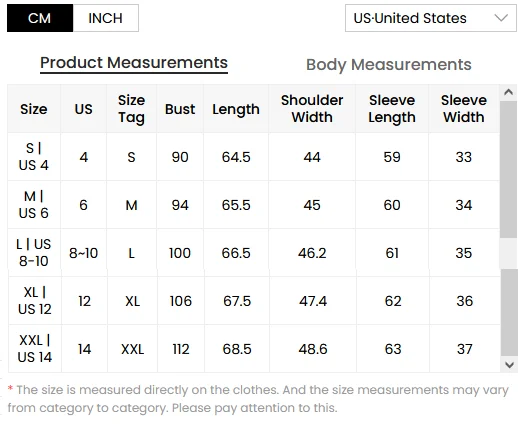Switch units to INCH

[x=106, y=18]
